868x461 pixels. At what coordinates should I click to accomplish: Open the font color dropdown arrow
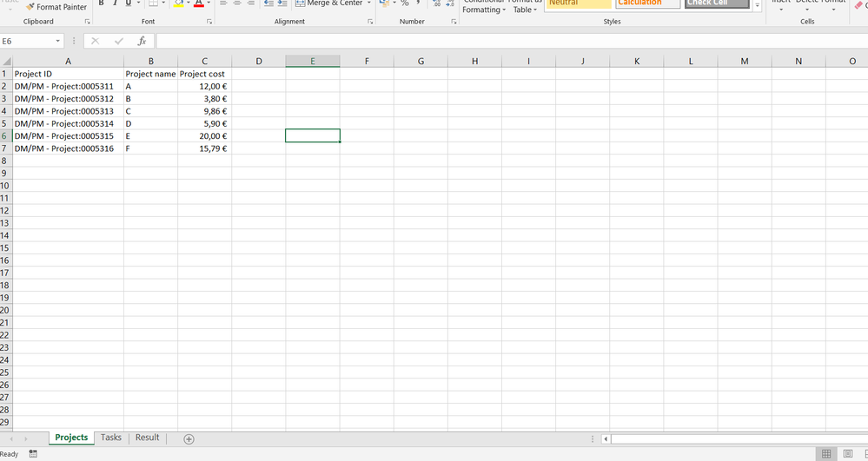pyautogui.click(x=209, y=3)
